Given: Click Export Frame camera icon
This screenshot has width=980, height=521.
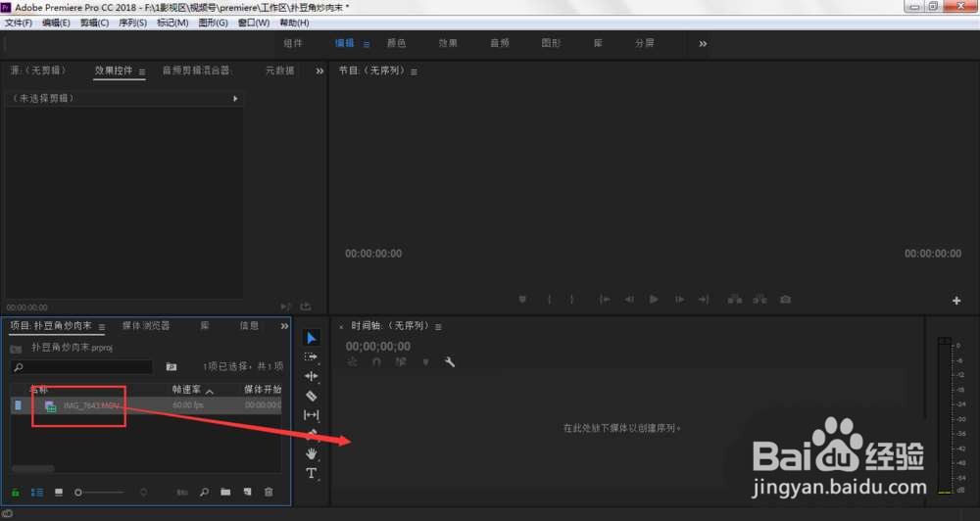Looking at the screenshot, I should coord(786,300).
